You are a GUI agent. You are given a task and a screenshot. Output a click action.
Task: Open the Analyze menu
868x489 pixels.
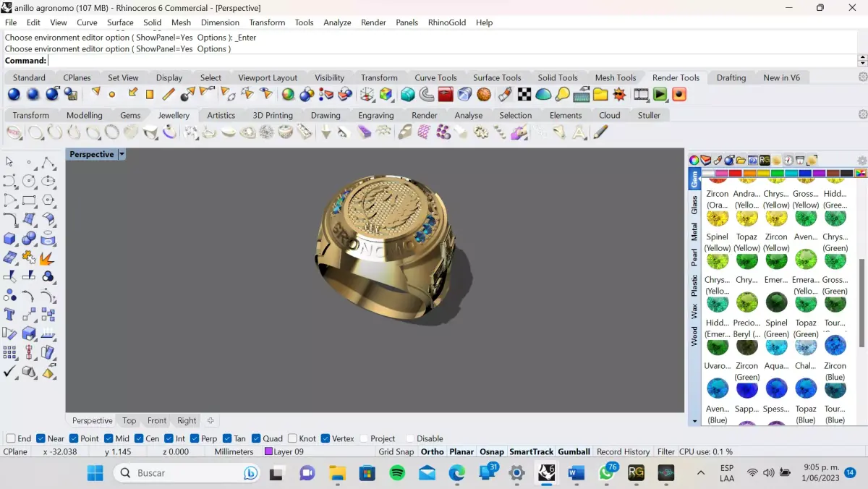[337, 22]
